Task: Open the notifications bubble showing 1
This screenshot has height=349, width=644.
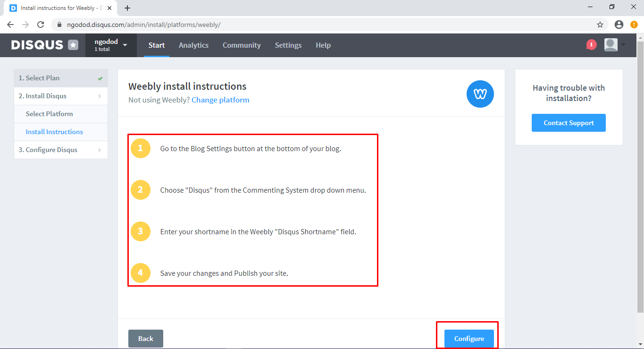Action: coord(591,45)
